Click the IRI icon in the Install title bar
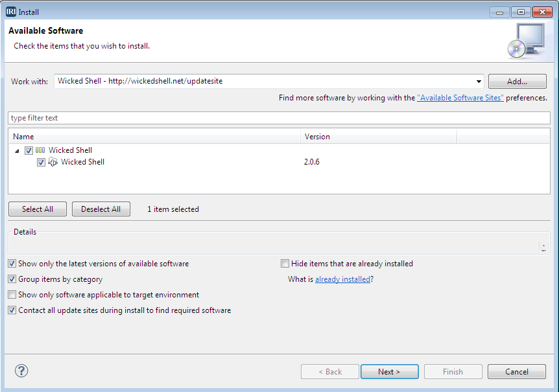This screenshot has width=559, height=392. [x=10, y=12]
